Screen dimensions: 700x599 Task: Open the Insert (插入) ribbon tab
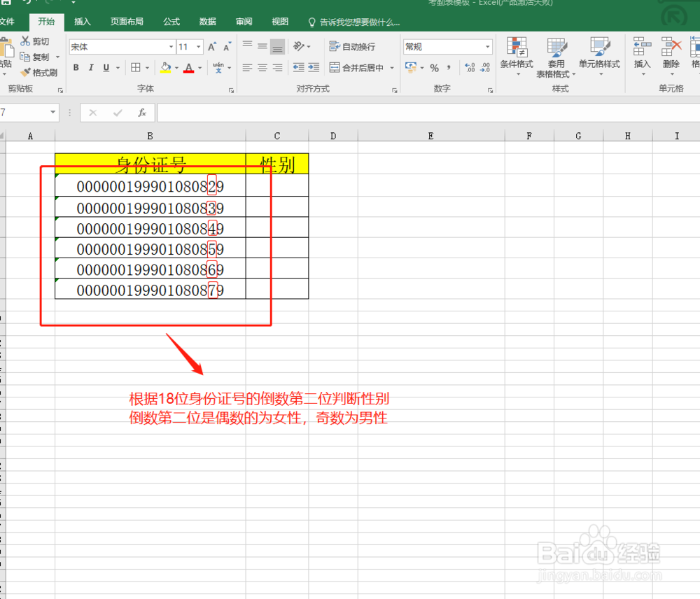[x=82, y=22]
